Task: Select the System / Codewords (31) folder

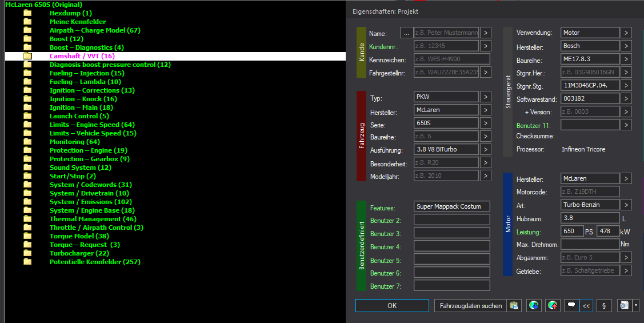Action: click(x=90, y=185)
